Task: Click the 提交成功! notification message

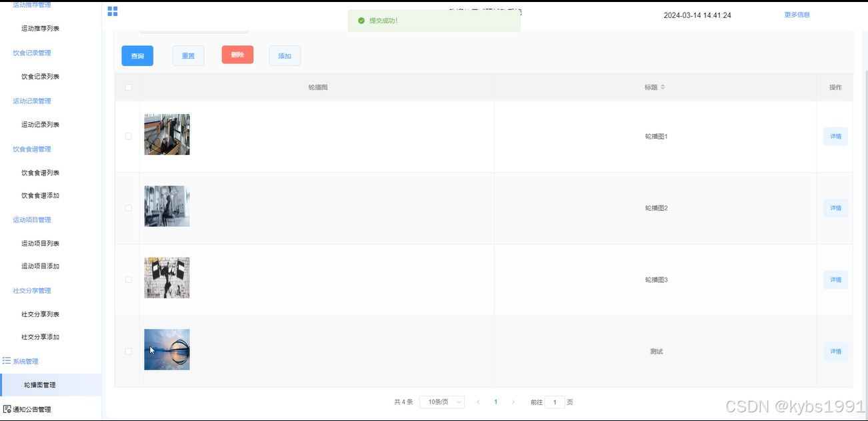Action: [383, 21]
